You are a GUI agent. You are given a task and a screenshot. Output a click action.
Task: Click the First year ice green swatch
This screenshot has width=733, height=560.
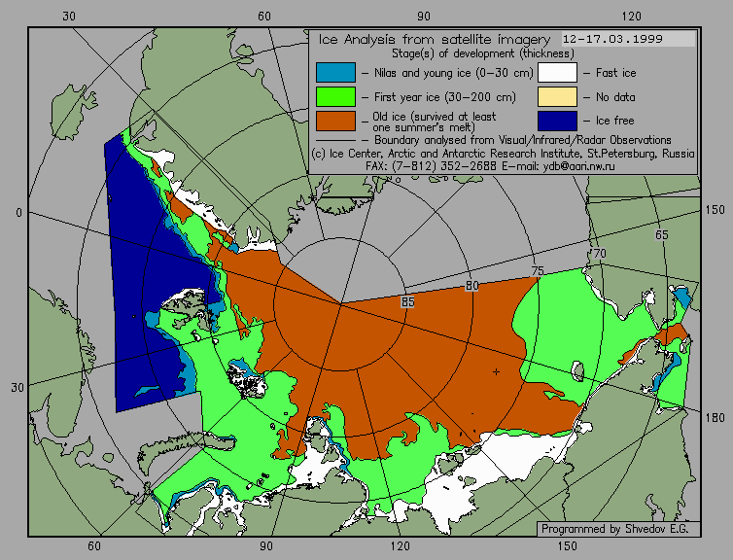[x=335, y=97]
